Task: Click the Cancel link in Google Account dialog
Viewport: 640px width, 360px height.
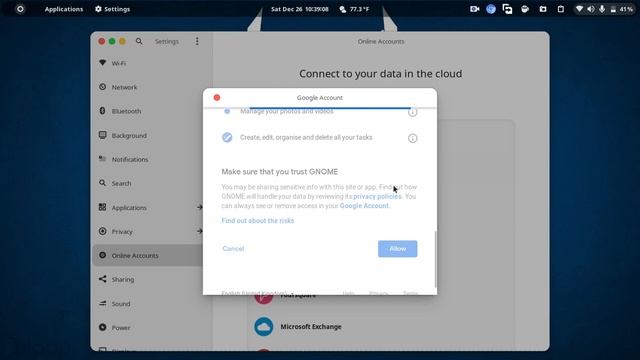Action: tap(233, 249)
